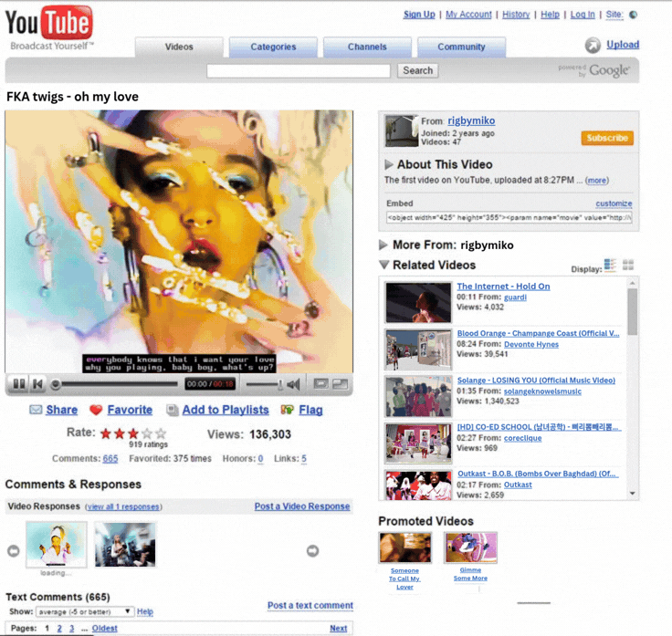Subscribe to rigbymiko channel
The width and height of the screenshot is (672, 636).
coord(607,138)
